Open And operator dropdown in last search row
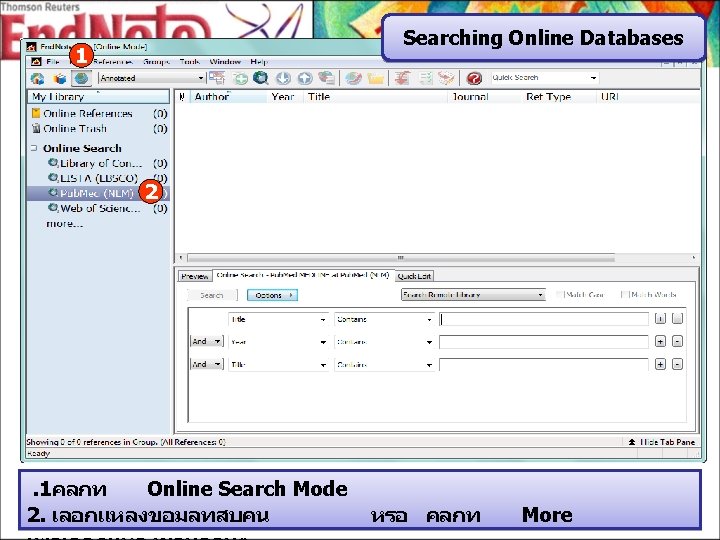720x540 pixels. (207, 364)
